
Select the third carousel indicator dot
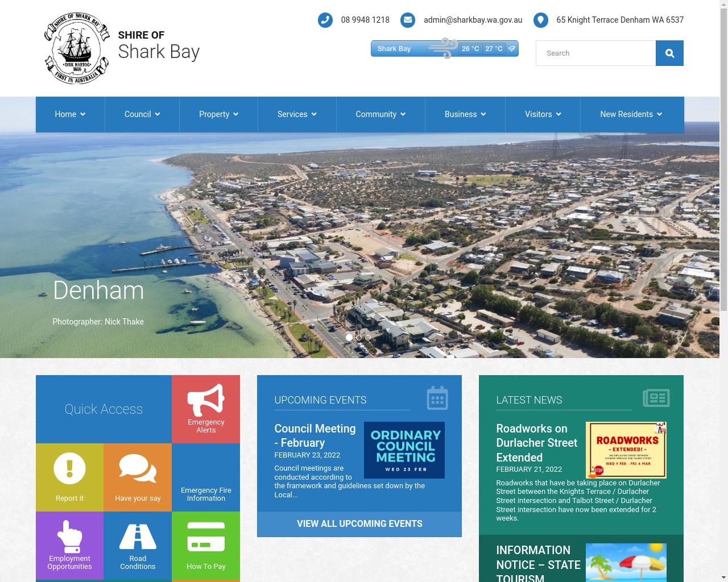(367, 337)
